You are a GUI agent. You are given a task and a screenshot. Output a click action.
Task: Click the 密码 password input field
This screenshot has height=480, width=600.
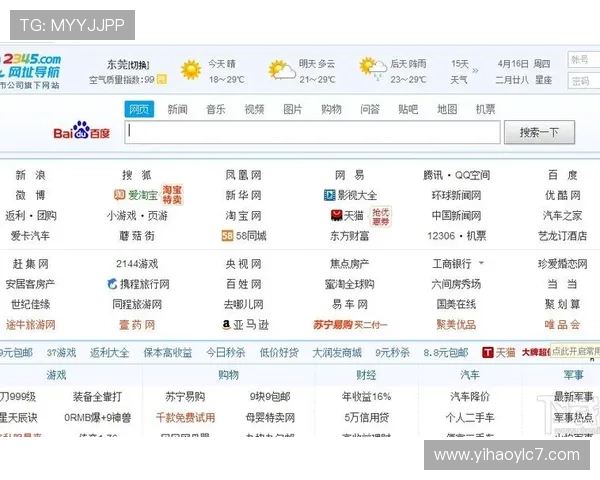[x=584, y=81]
